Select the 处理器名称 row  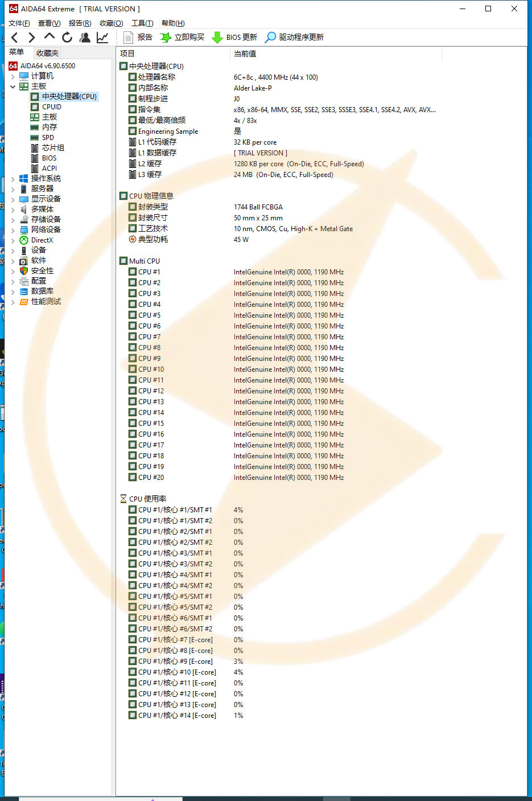pyautogui.click(x=156, y=77)
